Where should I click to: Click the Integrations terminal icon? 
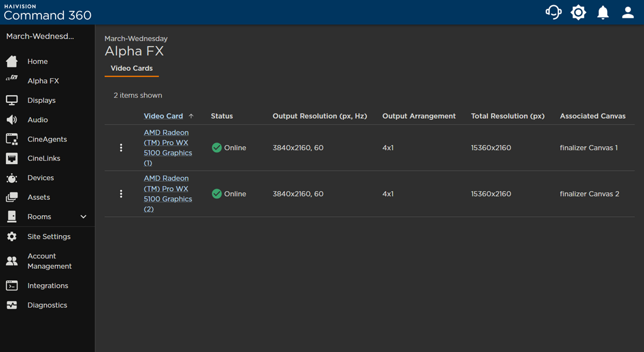pos(12,285)
